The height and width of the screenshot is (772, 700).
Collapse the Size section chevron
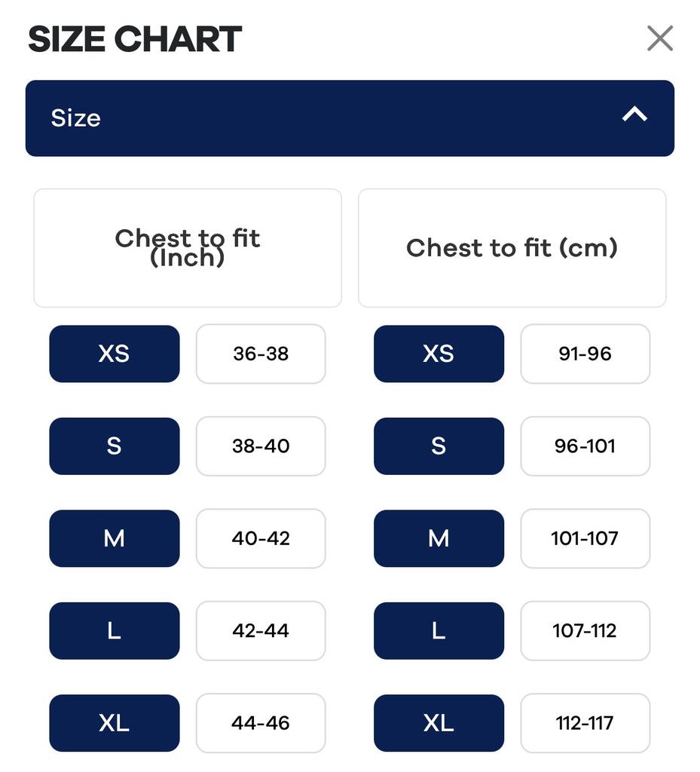click(634, 115)
